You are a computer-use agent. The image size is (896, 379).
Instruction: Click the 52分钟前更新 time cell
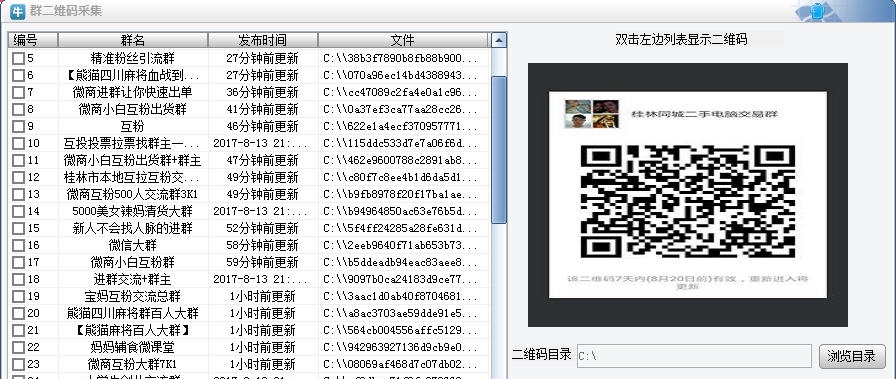pyautogui.click(x=262, y=229)
